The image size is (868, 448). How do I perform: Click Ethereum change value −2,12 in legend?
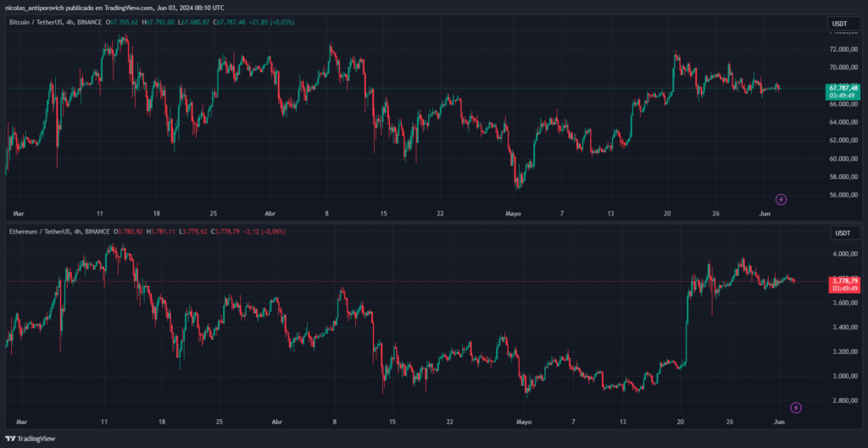(249, 231)
